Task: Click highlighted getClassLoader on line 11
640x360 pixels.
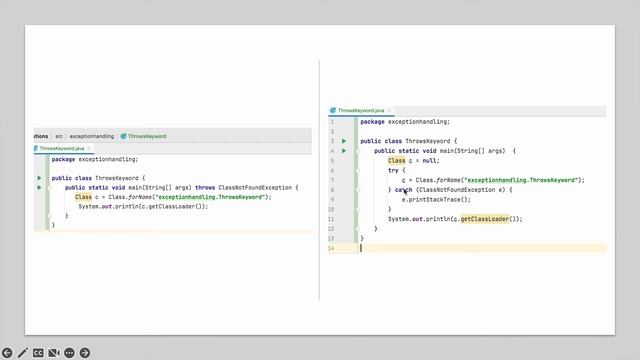Action: (x=485, y=219)
